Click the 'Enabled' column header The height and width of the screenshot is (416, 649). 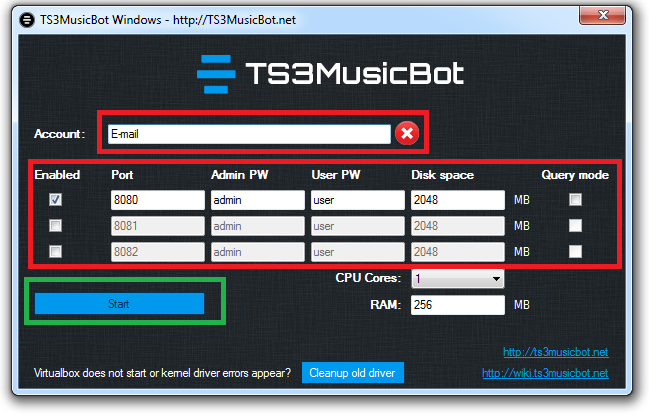(x=57, y=175)
